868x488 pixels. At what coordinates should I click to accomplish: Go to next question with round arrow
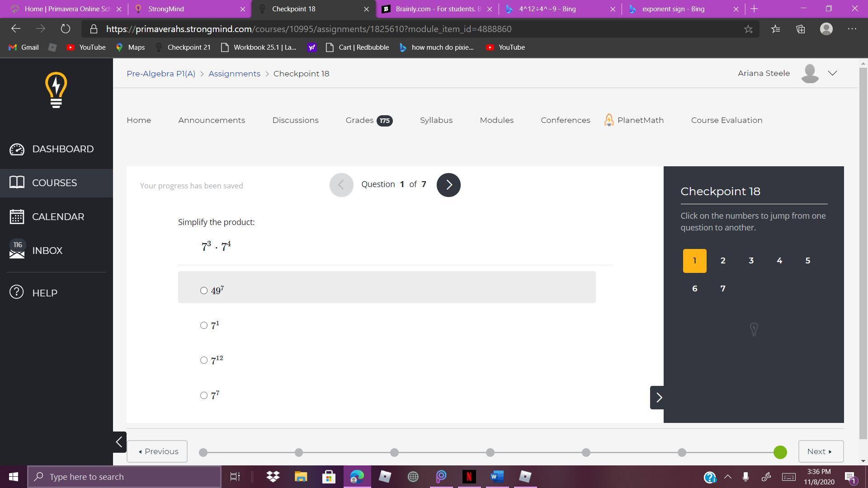pos(448,185)
